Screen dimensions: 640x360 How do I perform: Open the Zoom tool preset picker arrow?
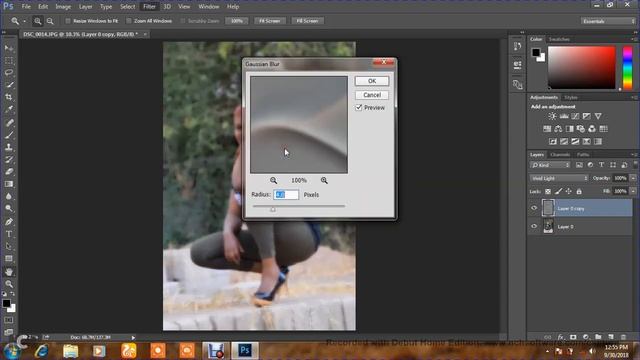click(24, 21)
